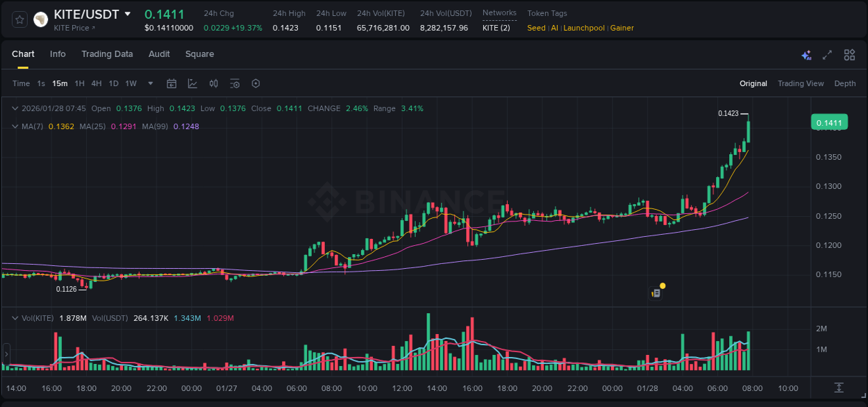
Task: Select the 1D timeframe button
Action: click(113, 83)
